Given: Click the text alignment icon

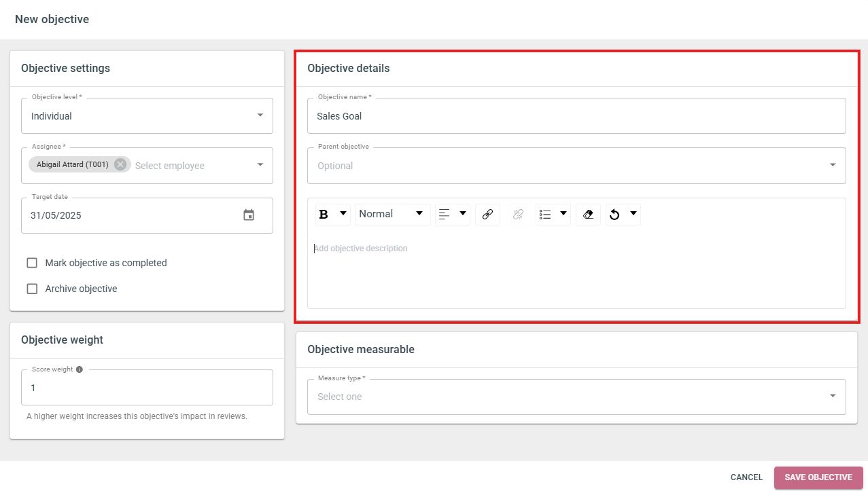Looking at the screenshot, I should pos(444,215).
